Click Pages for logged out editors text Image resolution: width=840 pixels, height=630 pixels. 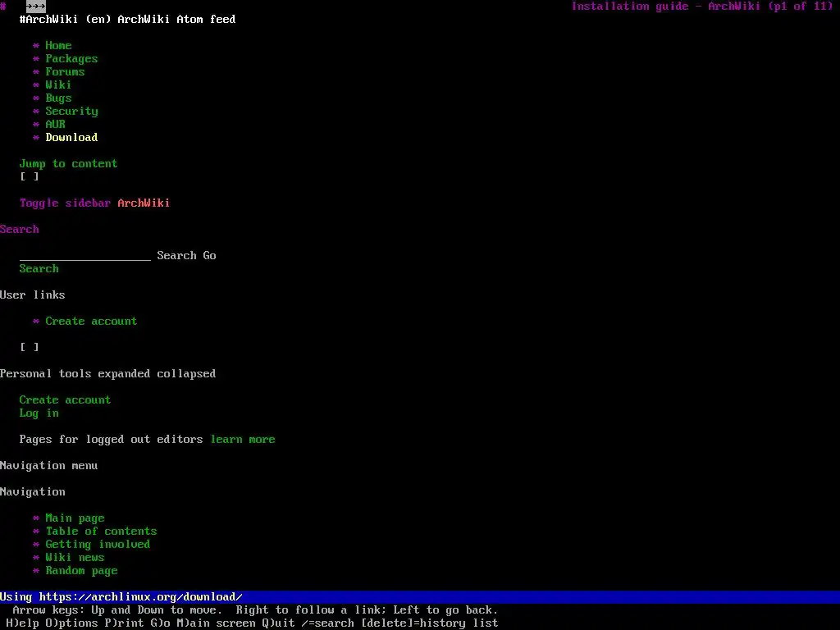click(111, 440)
